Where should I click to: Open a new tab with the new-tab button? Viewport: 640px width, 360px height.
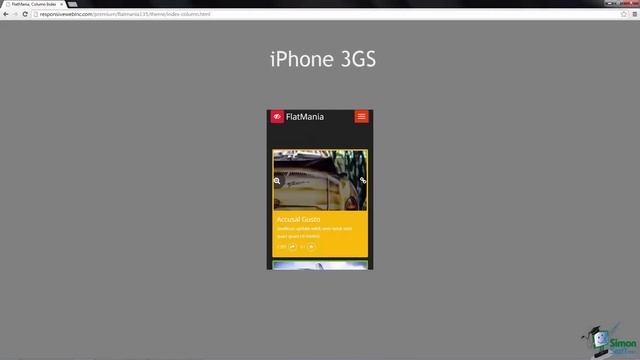[73, 4]
